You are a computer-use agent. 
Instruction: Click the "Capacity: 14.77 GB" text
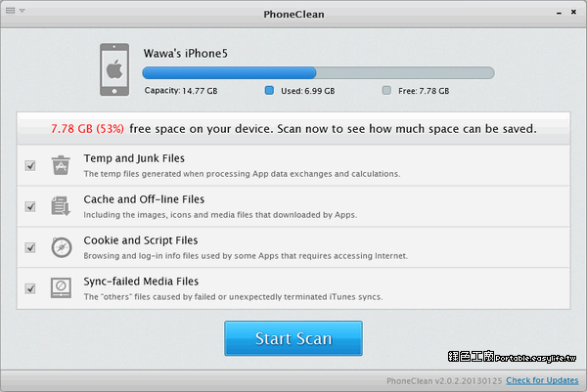point(181,91)
